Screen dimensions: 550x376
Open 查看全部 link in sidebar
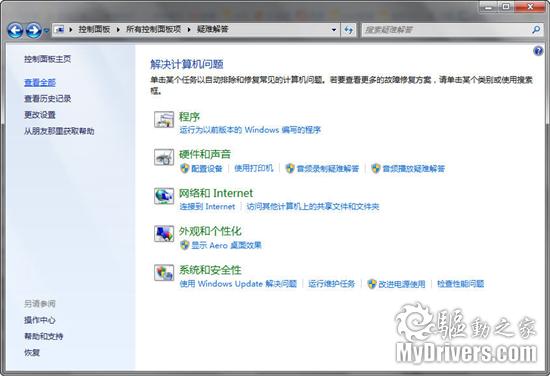40,83
